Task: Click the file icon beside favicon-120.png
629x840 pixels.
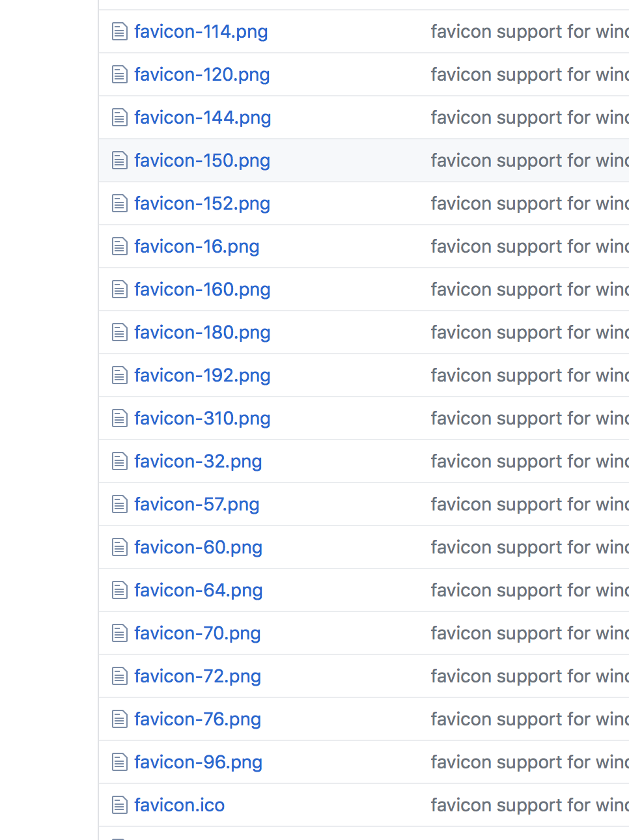Action: 120,74
